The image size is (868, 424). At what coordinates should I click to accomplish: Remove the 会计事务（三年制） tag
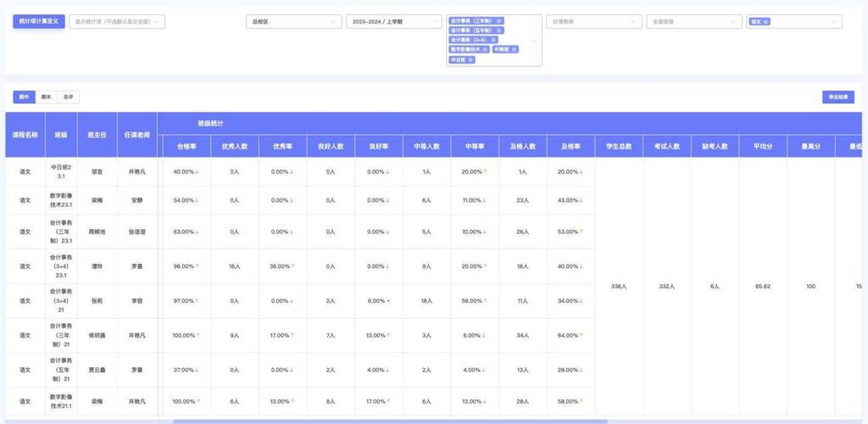pos(499,20)
